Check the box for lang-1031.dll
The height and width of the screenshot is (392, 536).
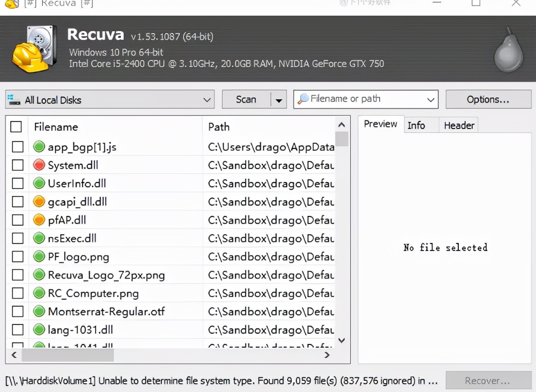click(17, 330)
